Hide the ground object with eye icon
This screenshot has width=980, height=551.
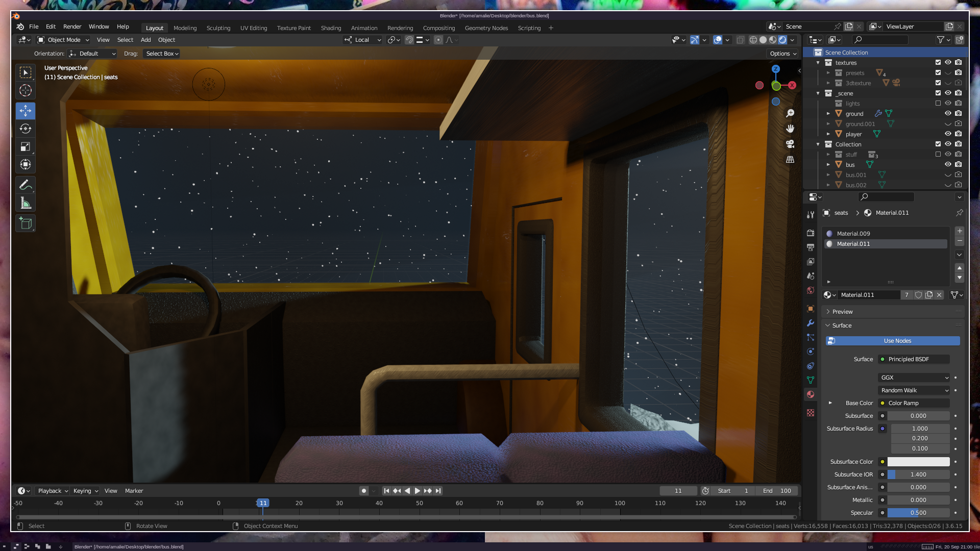[x=948, y=113]
